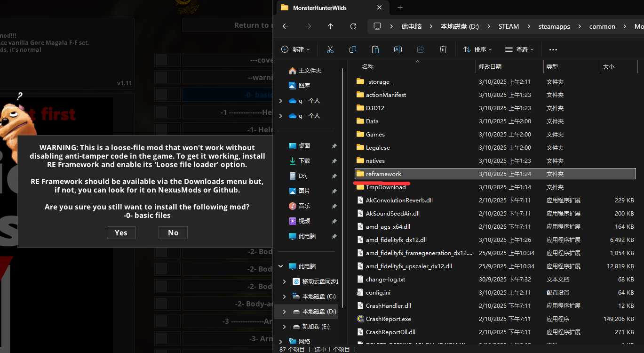
Task: Toggle the checkbox beside '-0- basic' mod
Action: coord(161,95)
